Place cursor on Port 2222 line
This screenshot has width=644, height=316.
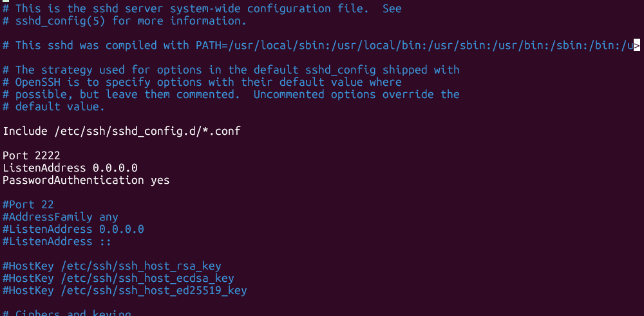pos(31,156)
